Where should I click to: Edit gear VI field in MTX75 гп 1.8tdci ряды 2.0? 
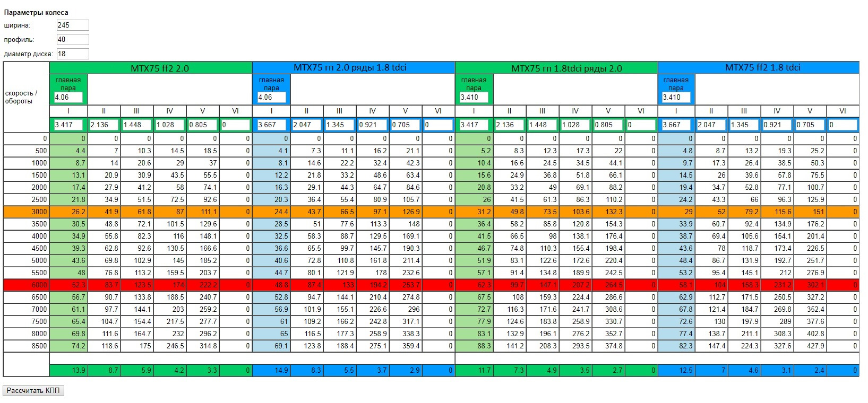[x=641, y=125]
